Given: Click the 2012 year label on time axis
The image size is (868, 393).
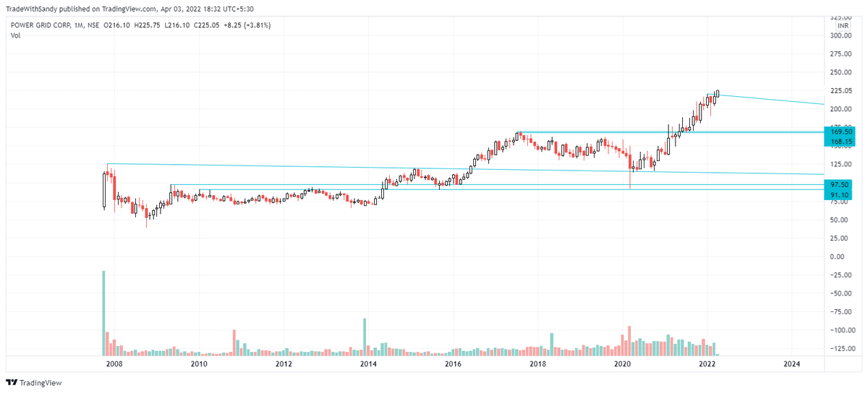Looking at the screenshot, I should pyautogui.click(x=284, y=364).
